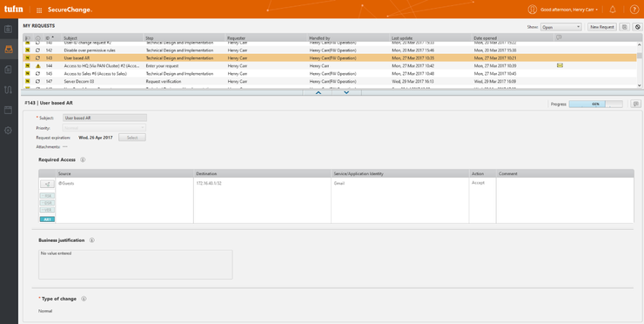Image resolution: width=644 pixels, height=324 pixels.
Task: Open the apps grid menu beside SecureChange
Action: click(x=39, y=10)
